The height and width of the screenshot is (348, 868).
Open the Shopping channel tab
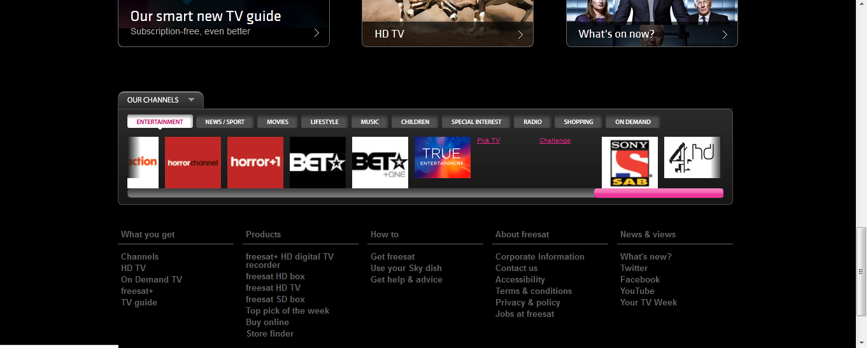pos(578,122)
